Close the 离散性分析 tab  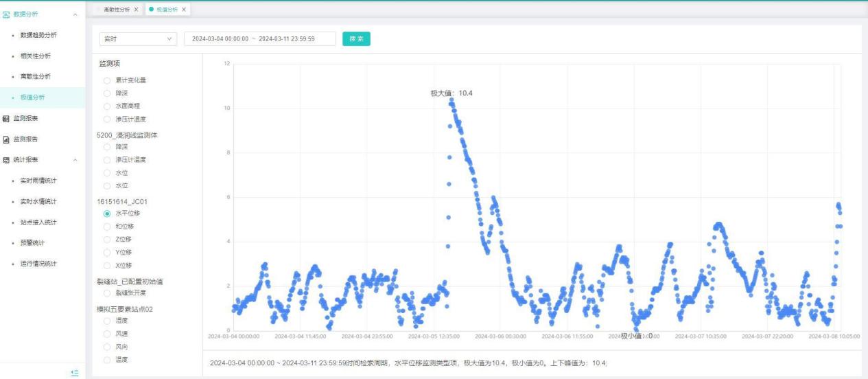point(136,10)
